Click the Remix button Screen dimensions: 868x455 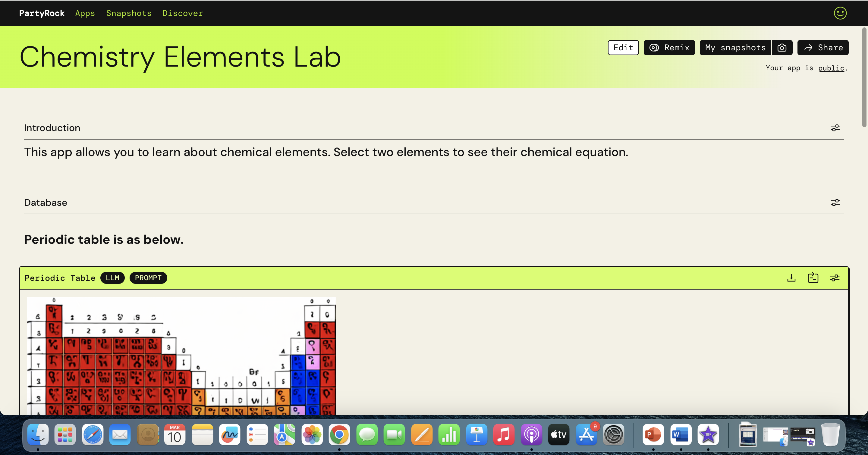[x=669, y=48]
